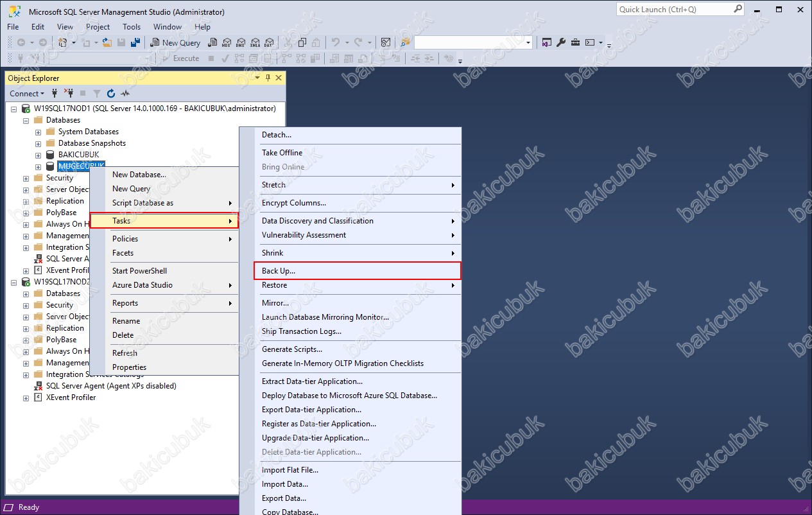
Task: Click the MDX query icon
Action: coord(226,42)
